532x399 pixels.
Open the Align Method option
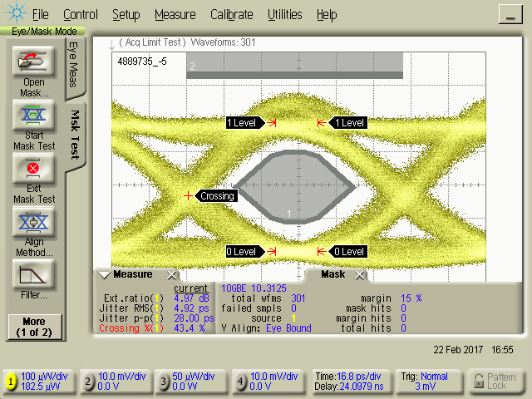coord(33,223)
